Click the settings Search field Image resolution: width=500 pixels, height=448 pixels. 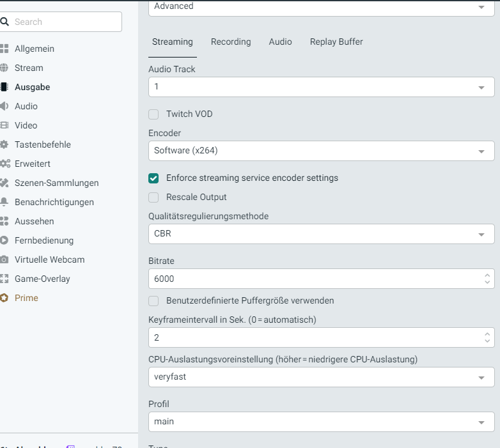[x=64, y=22]
